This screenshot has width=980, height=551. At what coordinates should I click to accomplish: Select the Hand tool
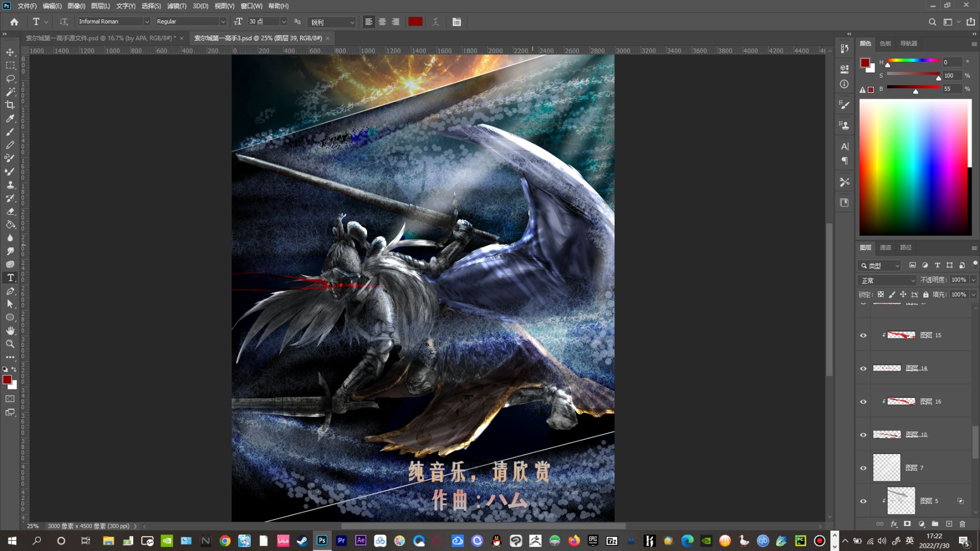(x=10, y=330)
